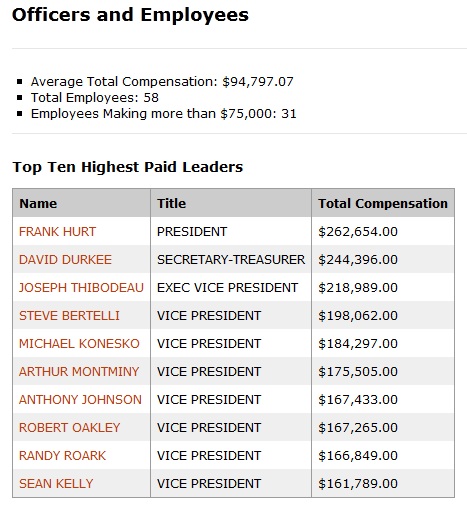Screen dimensions: 467x510
Task: Click Employees Making more than $75,000 line
Action: pyautogui.click(x=164, y=114)
